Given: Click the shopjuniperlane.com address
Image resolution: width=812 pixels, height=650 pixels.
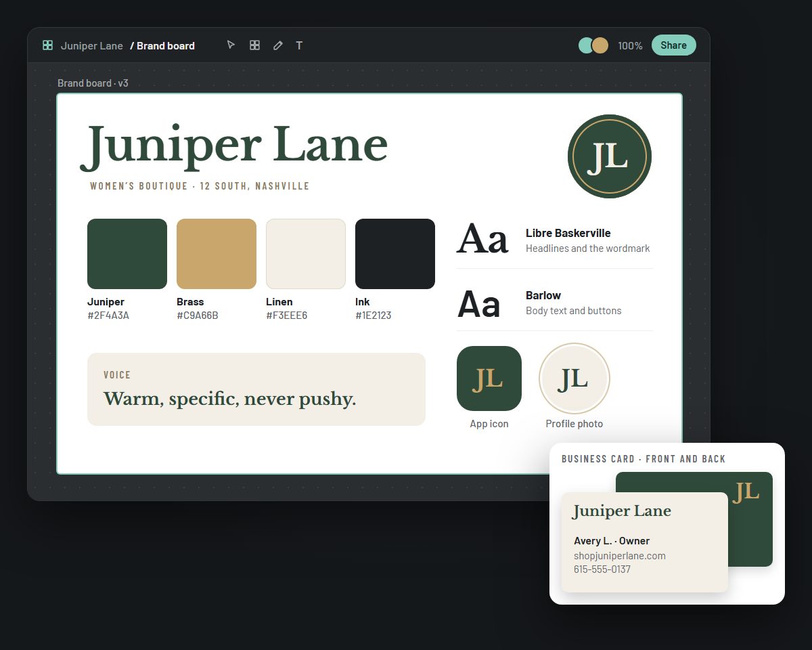Looking at the screenshot, I should (620, 556).
